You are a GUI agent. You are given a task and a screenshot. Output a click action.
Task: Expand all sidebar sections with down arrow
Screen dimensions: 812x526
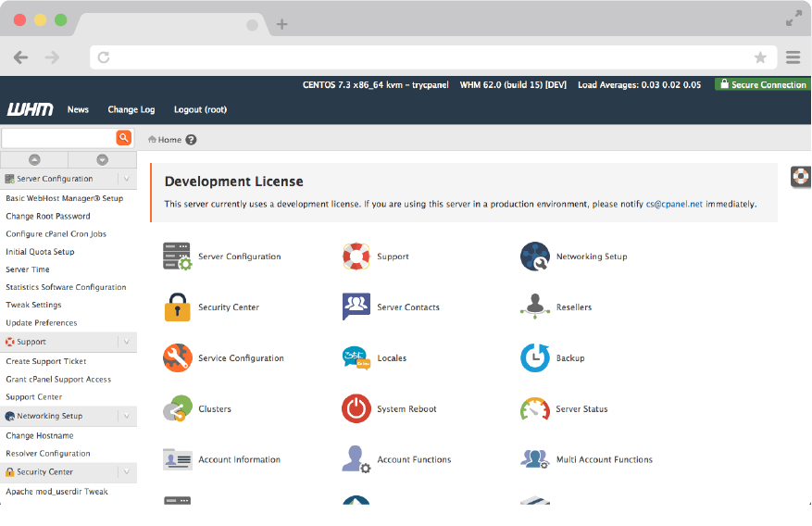click(x=103, y=159)
